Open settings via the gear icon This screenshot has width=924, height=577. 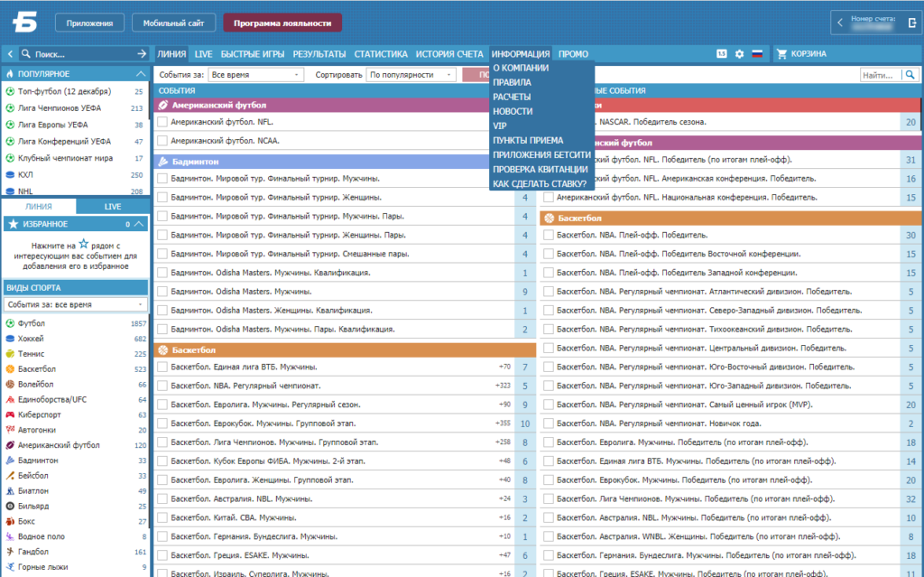point(740,53)
